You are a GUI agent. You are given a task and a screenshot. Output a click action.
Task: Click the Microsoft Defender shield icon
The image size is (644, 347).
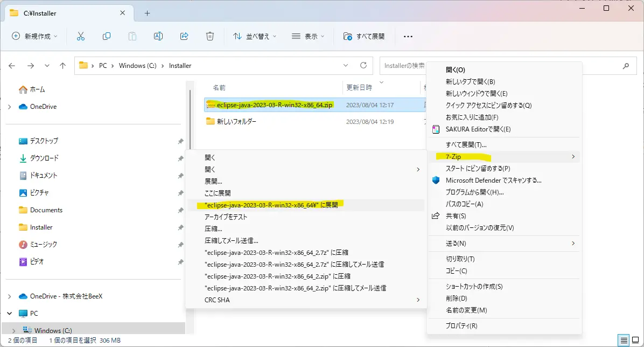click(436, 180)
